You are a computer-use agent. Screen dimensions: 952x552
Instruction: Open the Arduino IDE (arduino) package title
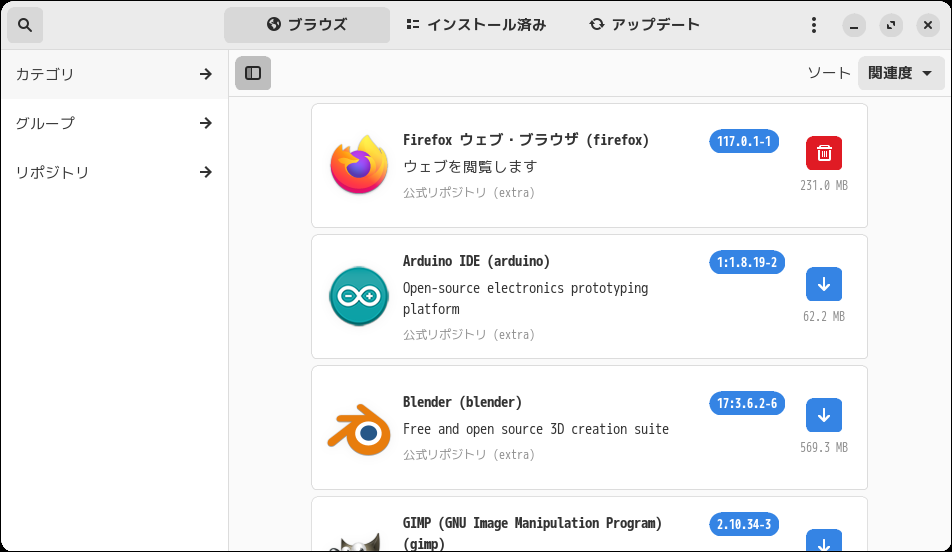click(x=476, y=261)
